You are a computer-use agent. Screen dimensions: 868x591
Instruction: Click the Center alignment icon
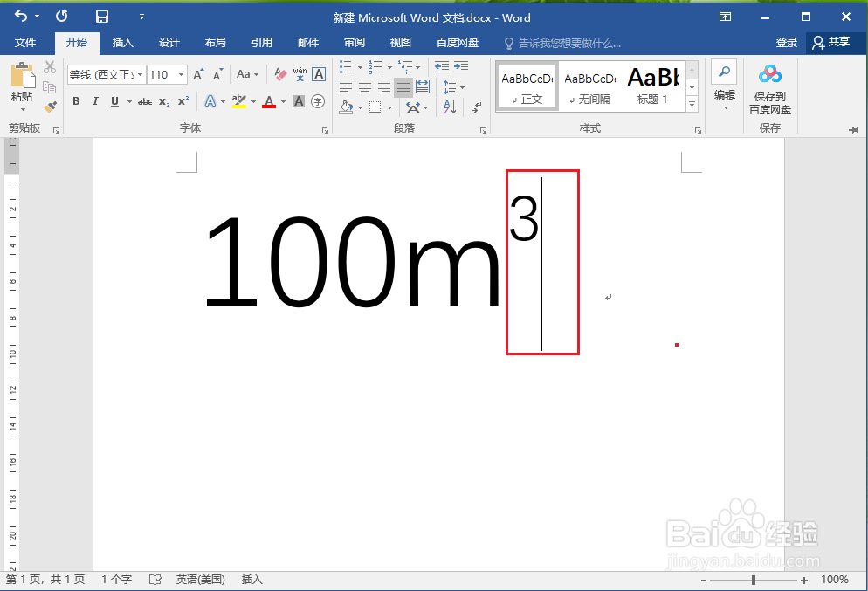364,86
